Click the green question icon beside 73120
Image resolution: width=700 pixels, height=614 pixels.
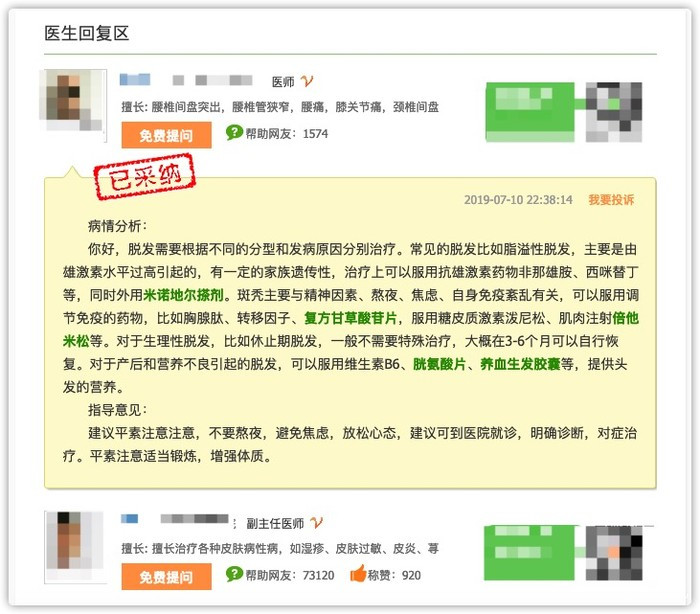point(234,574)
